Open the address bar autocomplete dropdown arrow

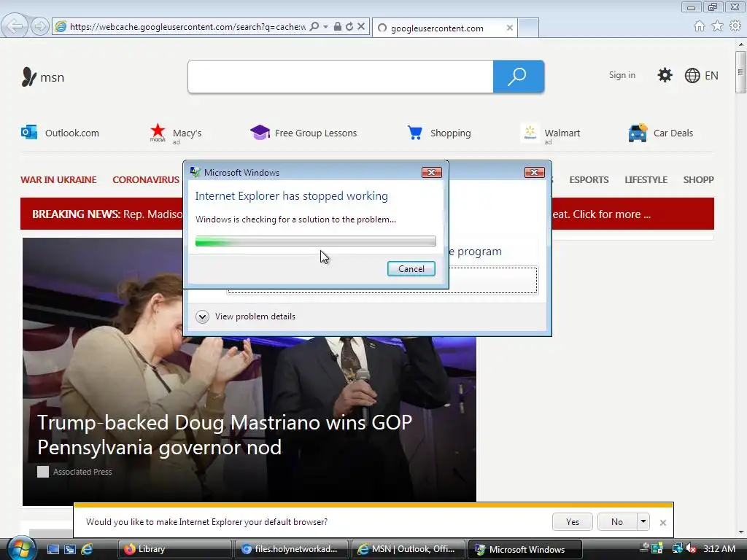[x=325, y=27]
